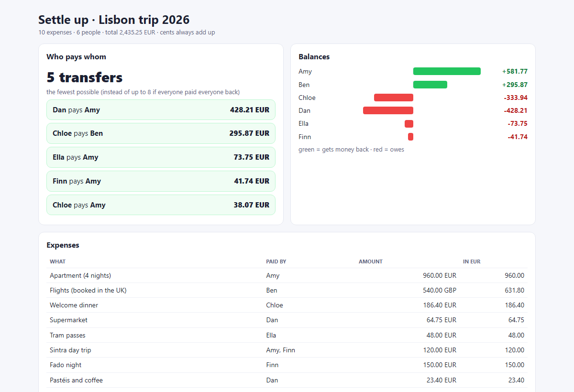This screenshot has width=574, height=392.
Task: Click the -73.75 balance value
Action: (x=518, y=124)
